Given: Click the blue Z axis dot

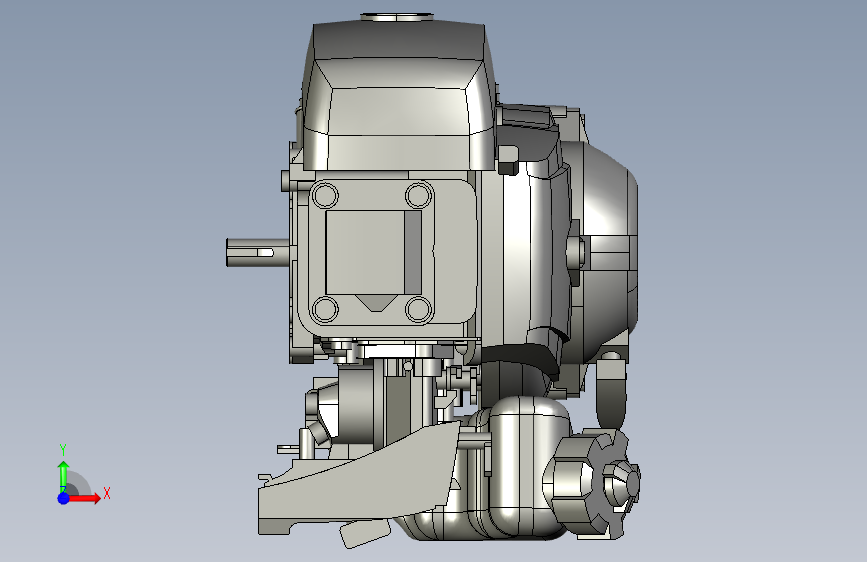Looking at the screenshot, I should [x=63, y=498].
